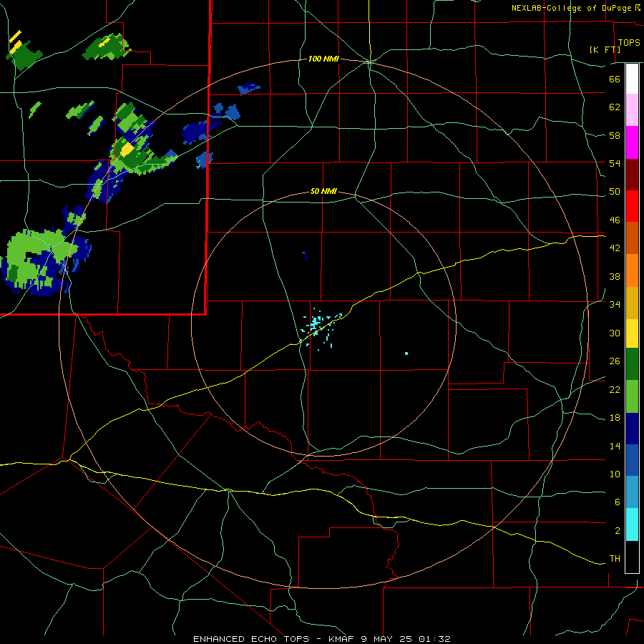Click the legend value 54

pos(615,163)
